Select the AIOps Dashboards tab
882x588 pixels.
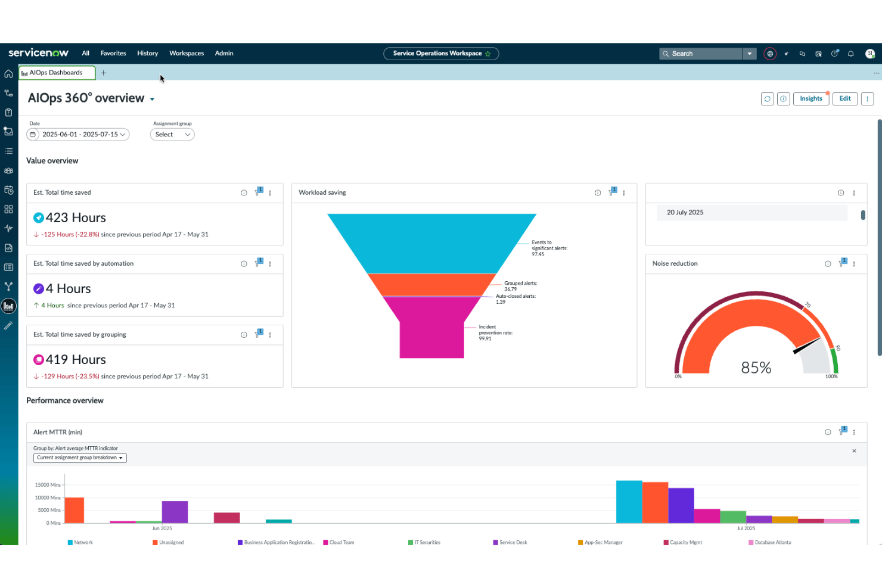(57, 73)
